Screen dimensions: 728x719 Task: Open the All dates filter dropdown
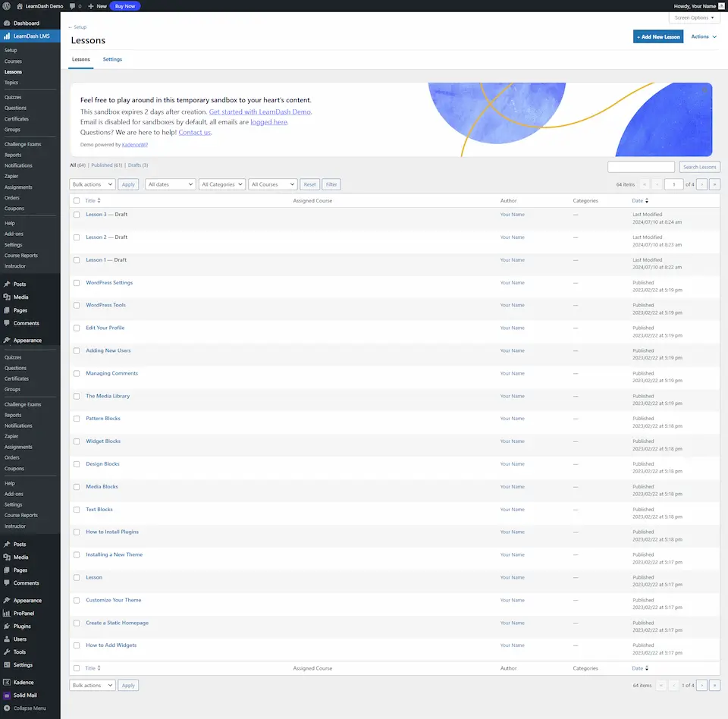tap(171, 184)
